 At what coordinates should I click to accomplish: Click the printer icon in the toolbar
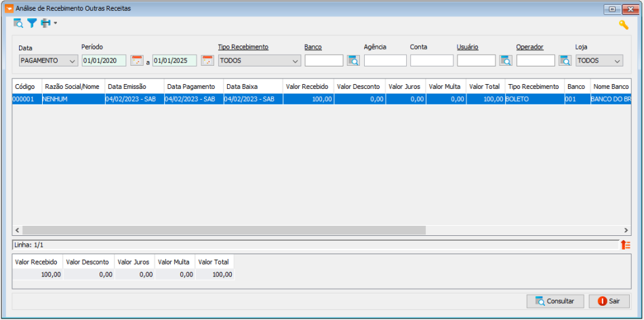click(x=45, y=23)
